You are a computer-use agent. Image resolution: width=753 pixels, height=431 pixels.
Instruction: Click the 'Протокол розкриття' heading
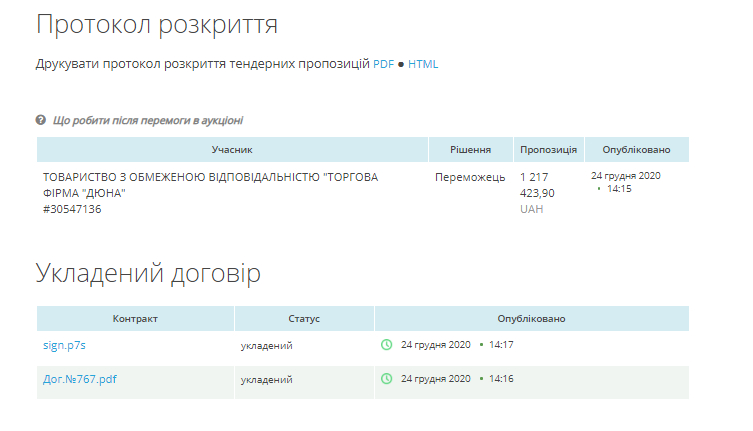pos(157,25)
